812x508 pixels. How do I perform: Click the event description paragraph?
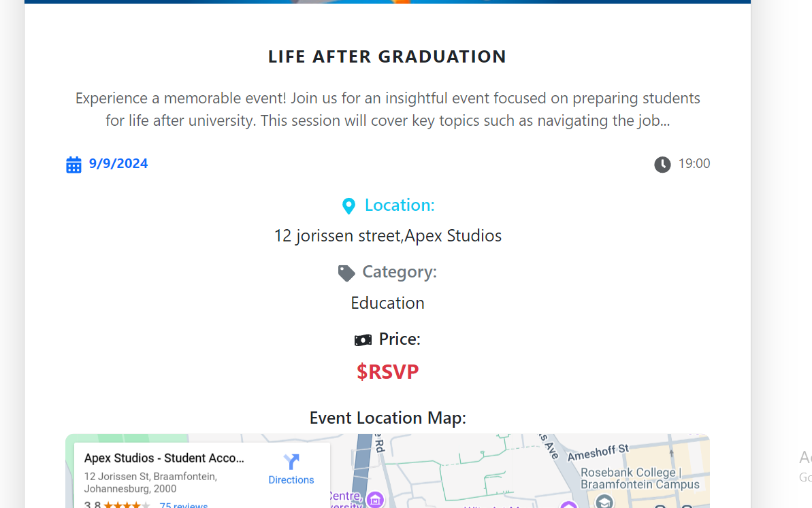coord(387,109)
